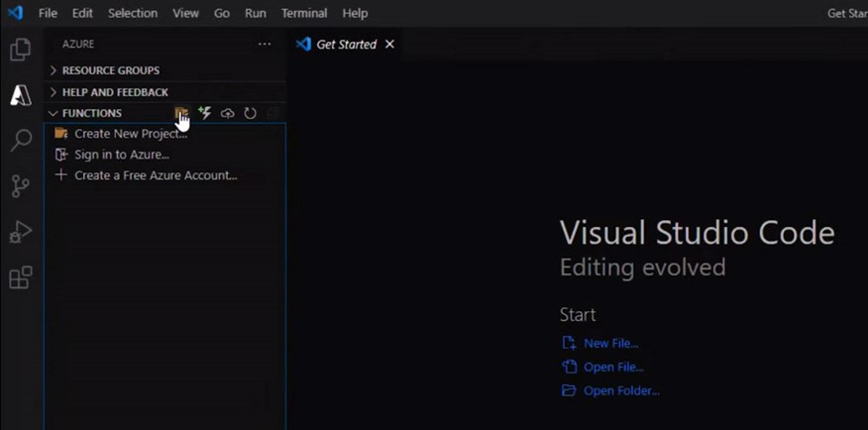Click the Open Folder... link
Viewport: 868px width, 430px height.
[621, 390]
